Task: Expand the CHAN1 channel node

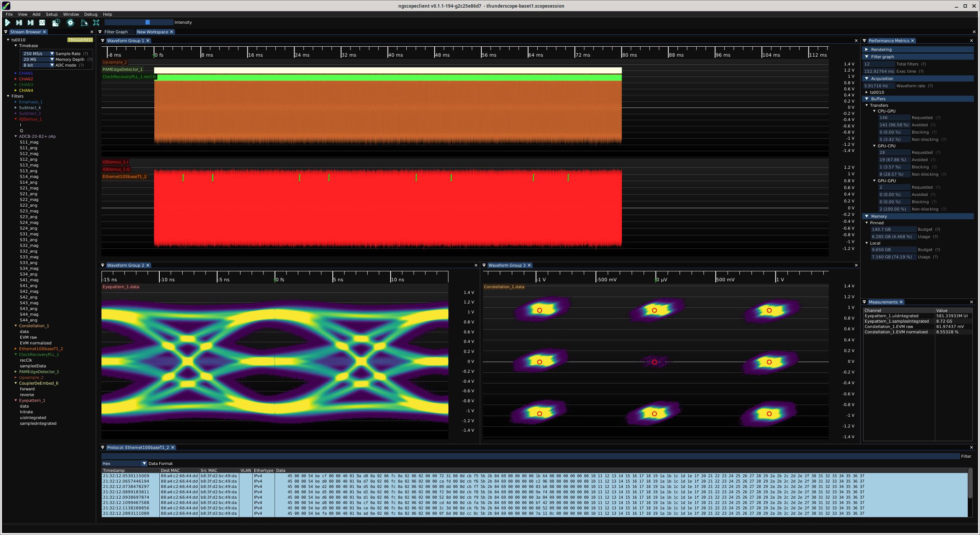Action: [16, 73]
